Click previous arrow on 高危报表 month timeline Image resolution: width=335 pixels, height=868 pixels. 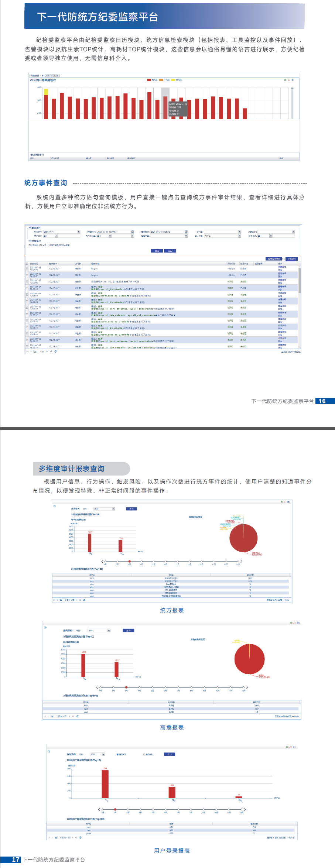[97, 687]
